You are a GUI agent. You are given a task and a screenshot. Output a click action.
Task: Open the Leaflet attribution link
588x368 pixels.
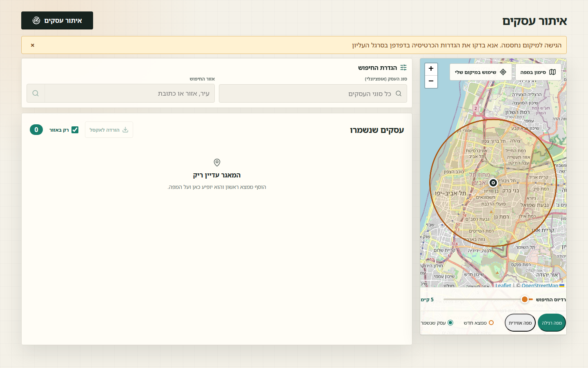503,285
